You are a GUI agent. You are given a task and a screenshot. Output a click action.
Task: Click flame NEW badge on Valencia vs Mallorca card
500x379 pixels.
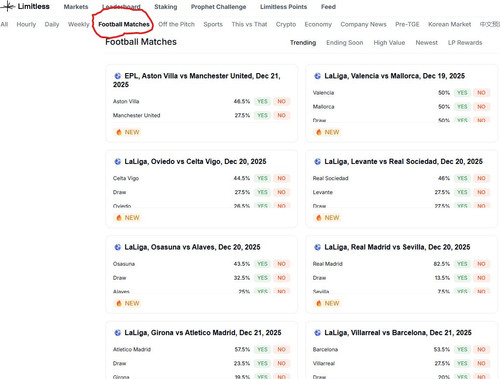(327, 132)
